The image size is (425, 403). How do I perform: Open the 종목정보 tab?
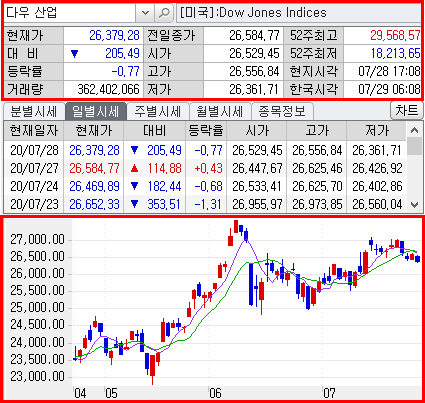pyautogui.click(x=282, y=111)
